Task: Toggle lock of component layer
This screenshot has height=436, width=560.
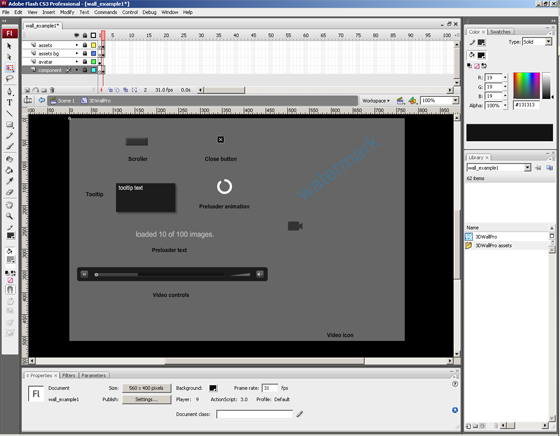Action: 85,70
